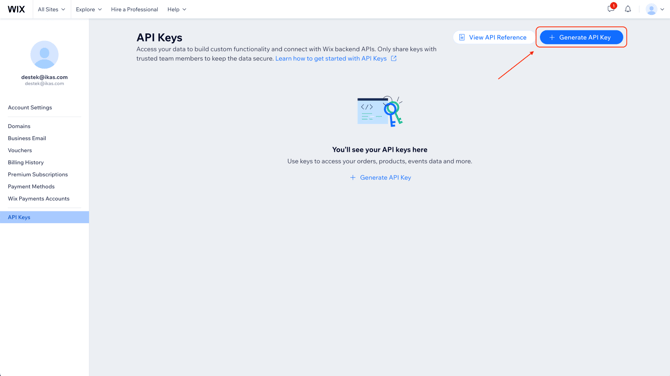Click the destek@ikas.com bold username
The image size is (670, 376).
[44, 77]
